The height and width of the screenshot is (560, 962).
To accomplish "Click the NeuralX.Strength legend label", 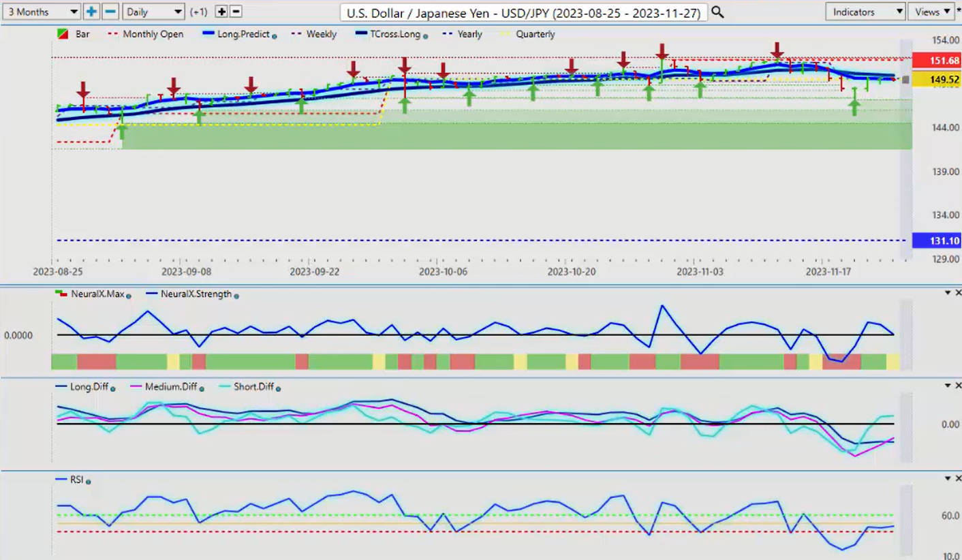I will click(x=196, y=294).
